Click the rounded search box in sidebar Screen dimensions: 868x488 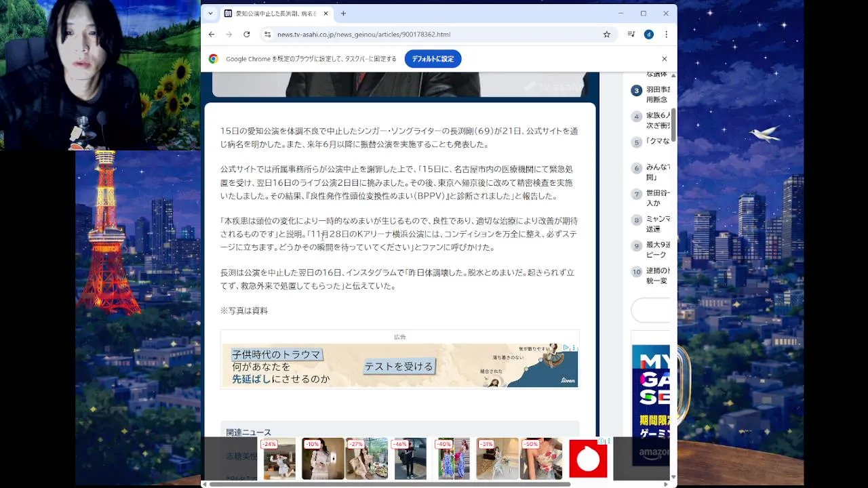pos(651,310)
